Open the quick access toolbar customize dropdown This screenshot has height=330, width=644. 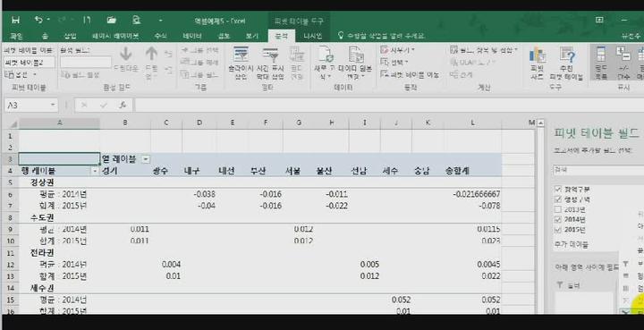(161, 20)
